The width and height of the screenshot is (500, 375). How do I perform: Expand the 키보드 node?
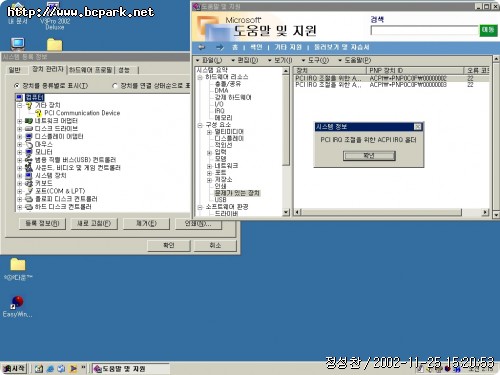[20, 183]
